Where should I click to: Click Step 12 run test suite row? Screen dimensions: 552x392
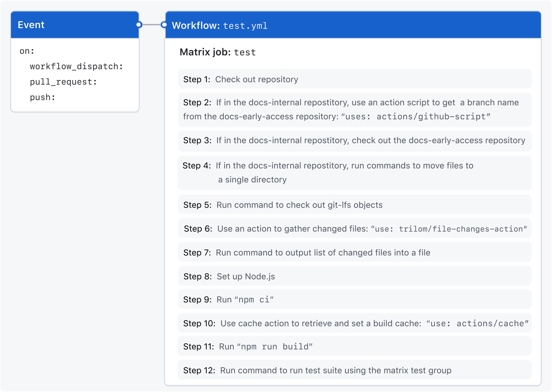355,370
